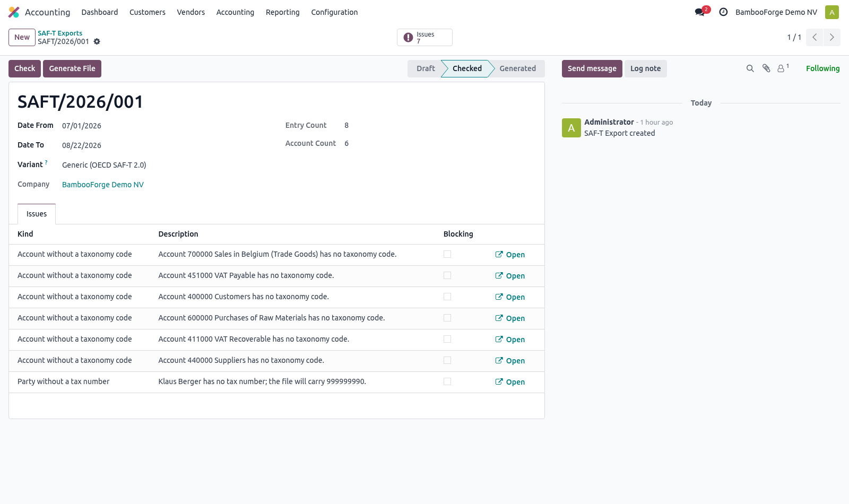Click the Issues 7 stat button
The image size is (849, 504).
[x=424, y=38]
